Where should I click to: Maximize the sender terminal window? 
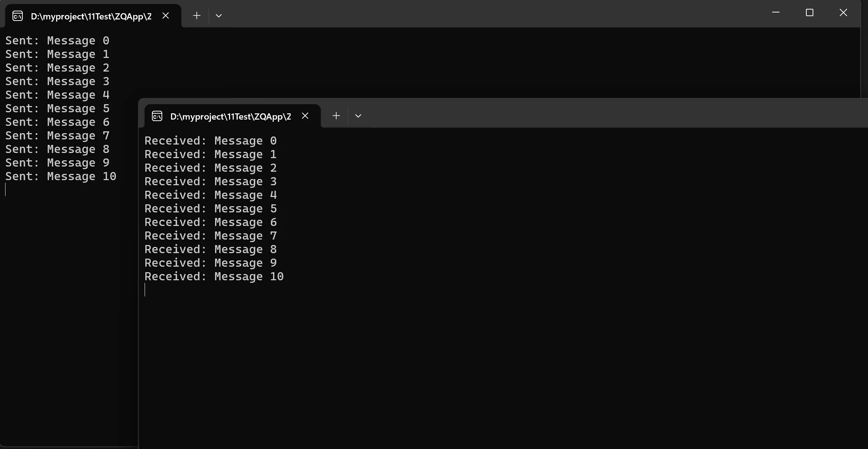810,12
